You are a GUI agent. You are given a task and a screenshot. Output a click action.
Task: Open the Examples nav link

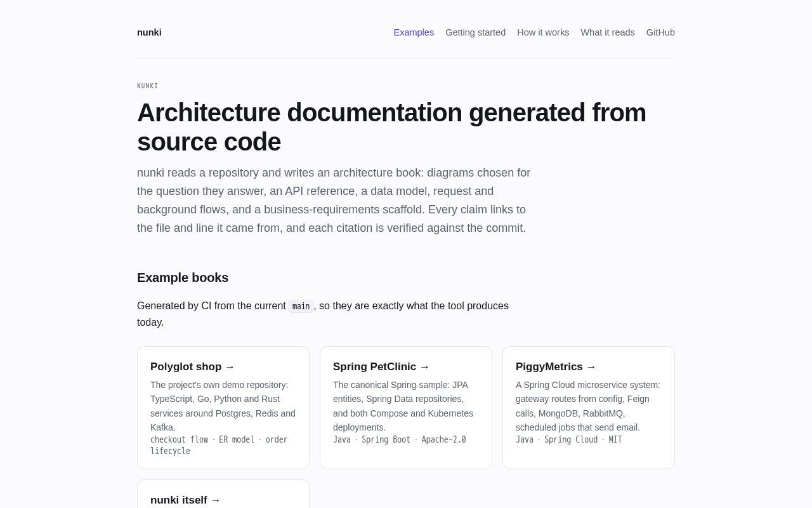[x=414, y=32]
